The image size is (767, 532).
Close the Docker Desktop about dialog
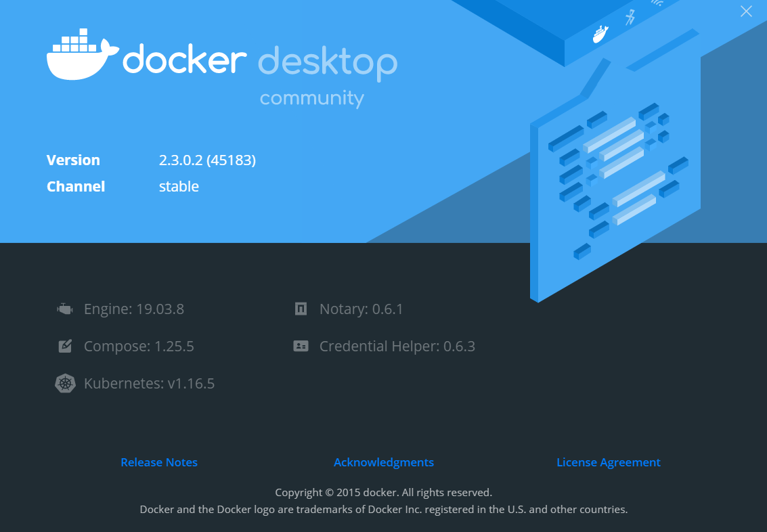(746, 12)
